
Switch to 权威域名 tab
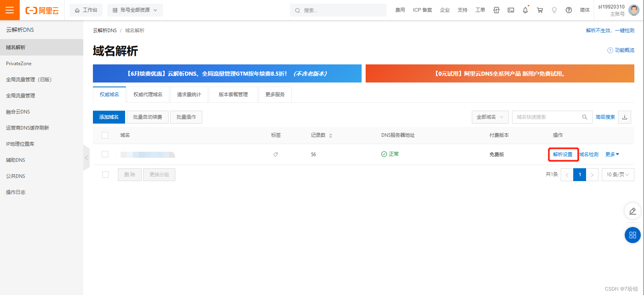[x=109, y=95]
